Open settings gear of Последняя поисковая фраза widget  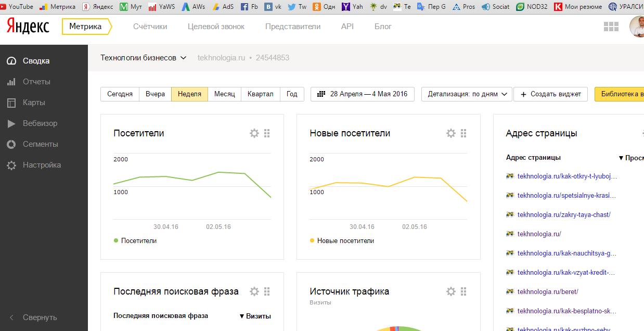coord(254,291)
